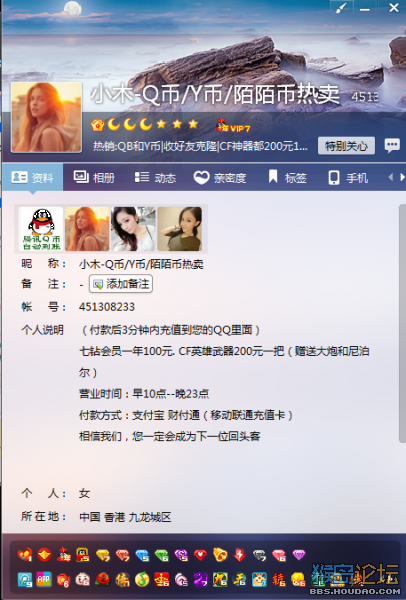
Task: Click the signature line starting 热销:QB和Y币
Action: click(x=200, y=146)
